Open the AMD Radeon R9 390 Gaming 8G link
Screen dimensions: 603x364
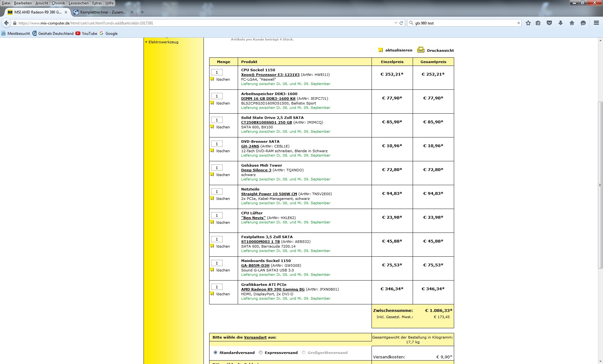[x=273, y=289]
